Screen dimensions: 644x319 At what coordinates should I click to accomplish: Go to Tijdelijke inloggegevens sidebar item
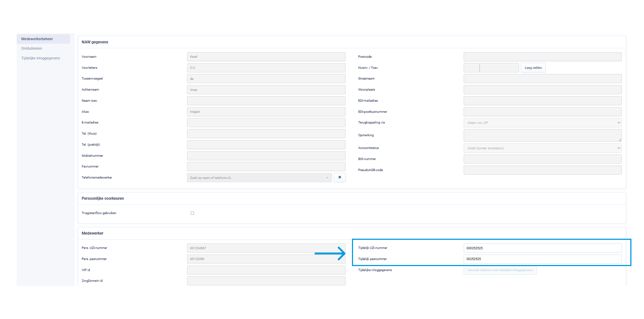point(41,58)
